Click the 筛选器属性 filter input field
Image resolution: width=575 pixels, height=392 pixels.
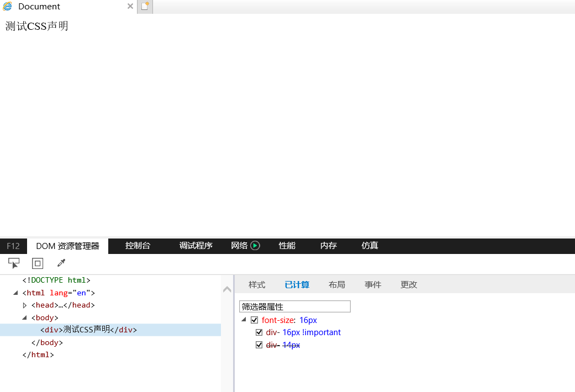[x=294, y=306]
